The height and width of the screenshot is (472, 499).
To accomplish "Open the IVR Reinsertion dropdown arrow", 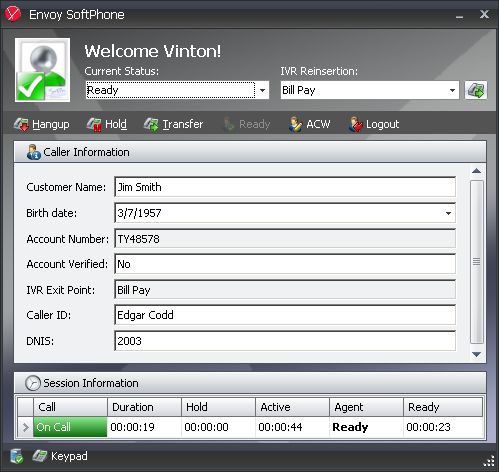I will (452, 90).
